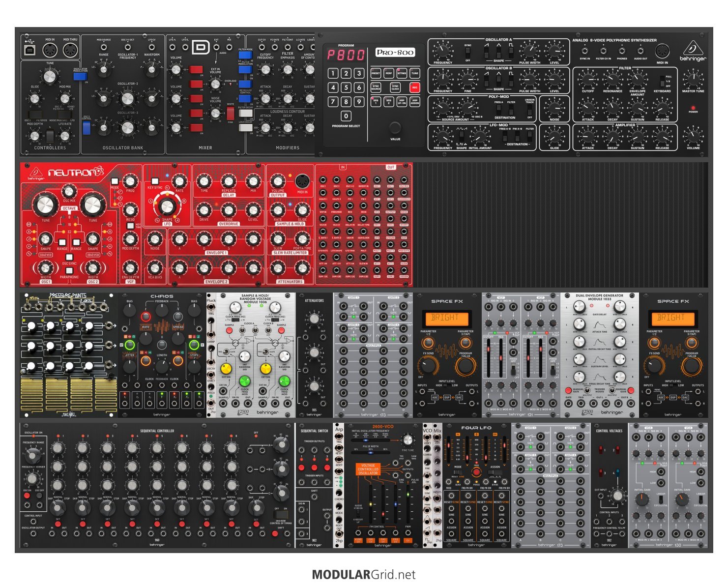Click the OSC MIX knob on the Neutron

(69, 191)
